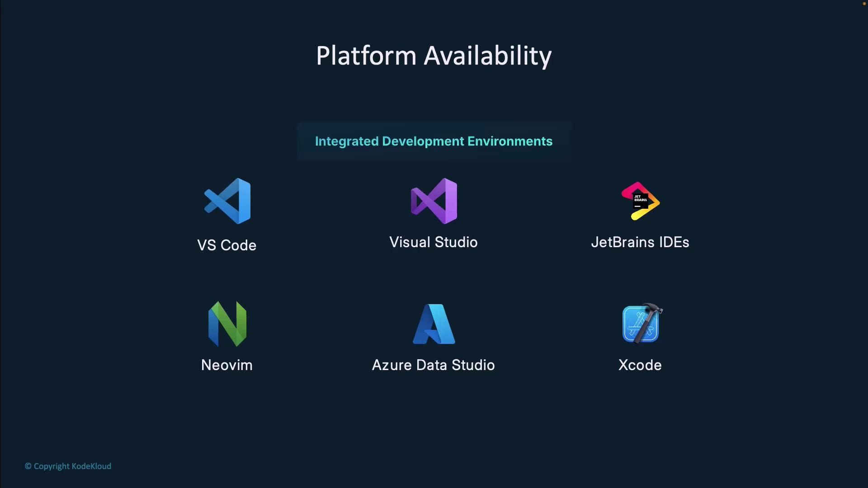The image size is (868, 488).
Task: Click the JetBrains IDEs text label
Action: pos(640,242)
